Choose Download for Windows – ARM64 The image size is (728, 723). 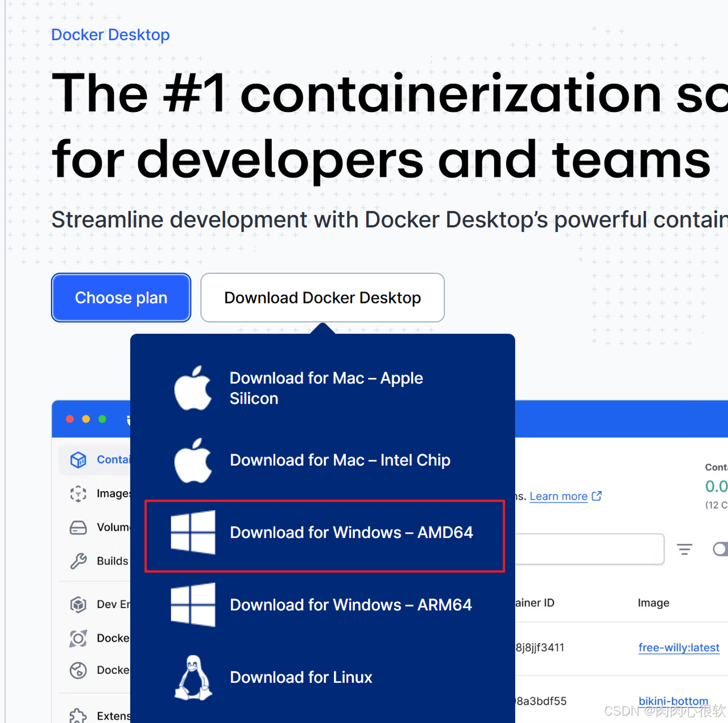coord(323,605)
